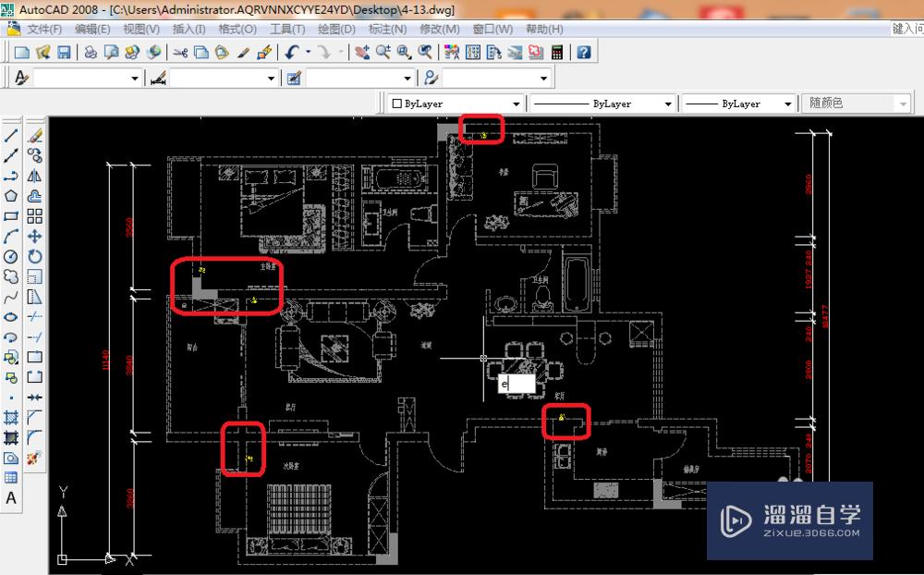Click the Plot printer icon
Screen dimensions: 924x575
(x=91, y=53)
